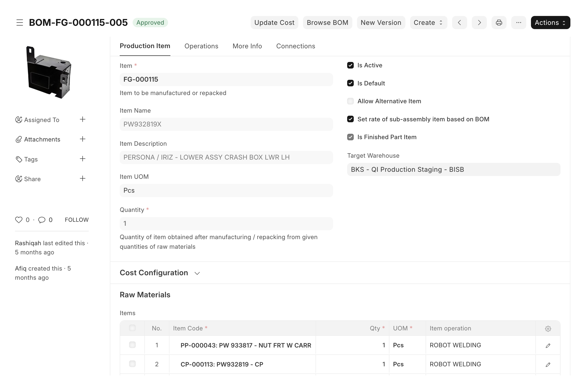588x390 pixels.
Task: Edit row 1 with pencil icon
Action: [x=548, y=345]
